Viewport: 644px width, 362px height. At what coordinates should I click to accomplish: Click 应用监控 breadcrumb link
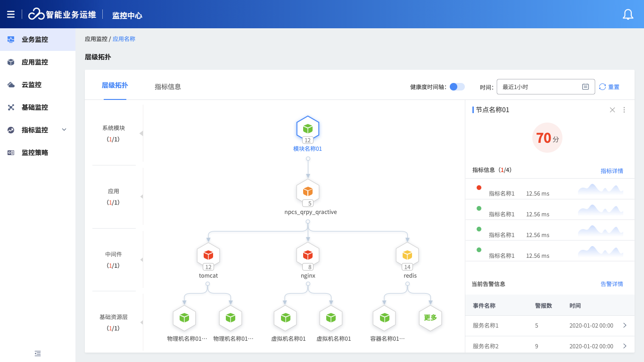[96, 39]
